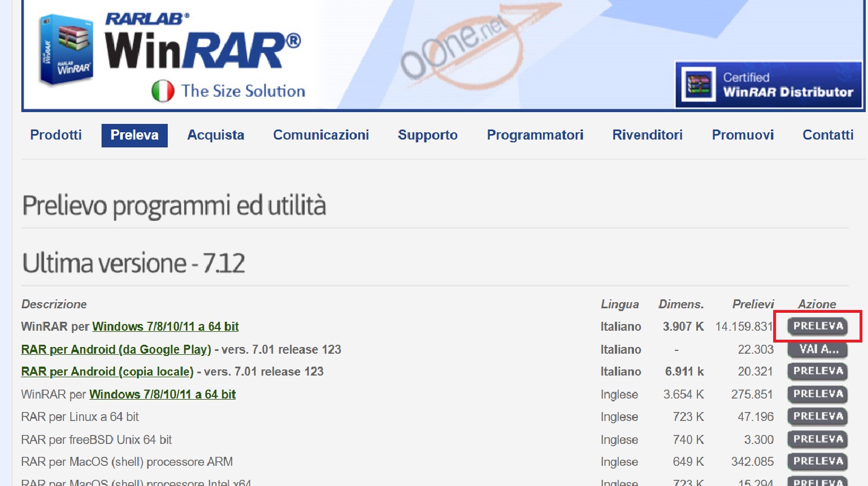
Task: Open the Comunicazioni section
Action: point(321,135)
